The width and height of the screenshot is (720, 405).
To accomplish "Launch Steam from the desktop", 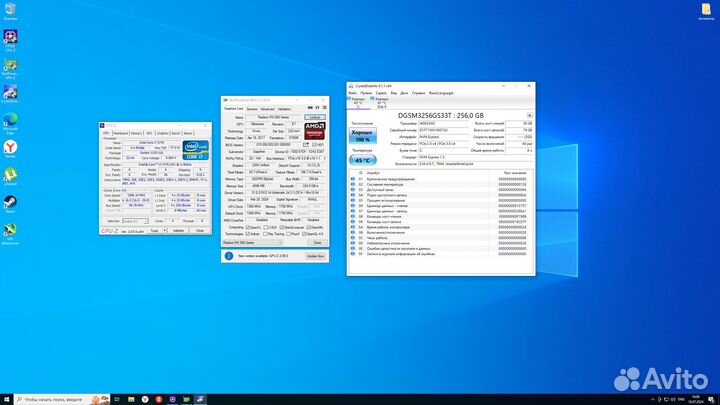I will pyautogui.click(x=10, y=202).
